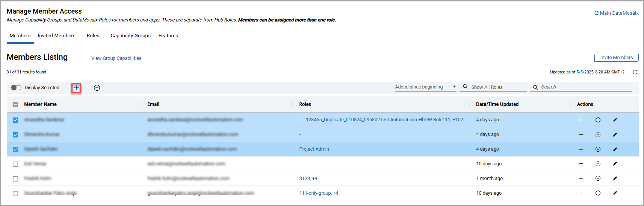Click the bulk remove role minus icon
This screenshot has height=206, width=644.
point(97,88)
